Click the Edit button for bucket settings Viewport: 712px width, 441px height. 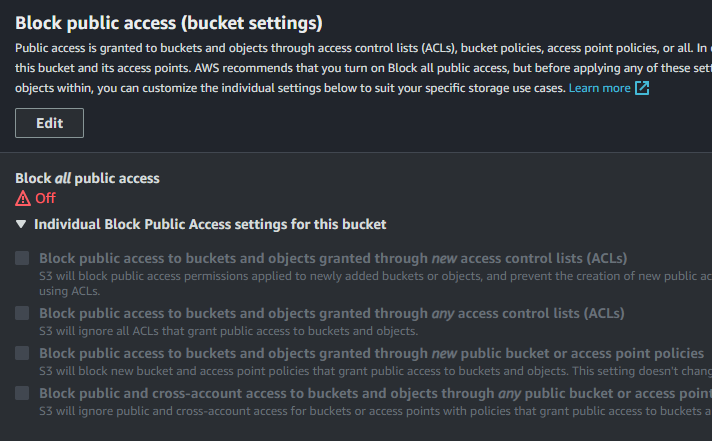(x=49, y=123)
